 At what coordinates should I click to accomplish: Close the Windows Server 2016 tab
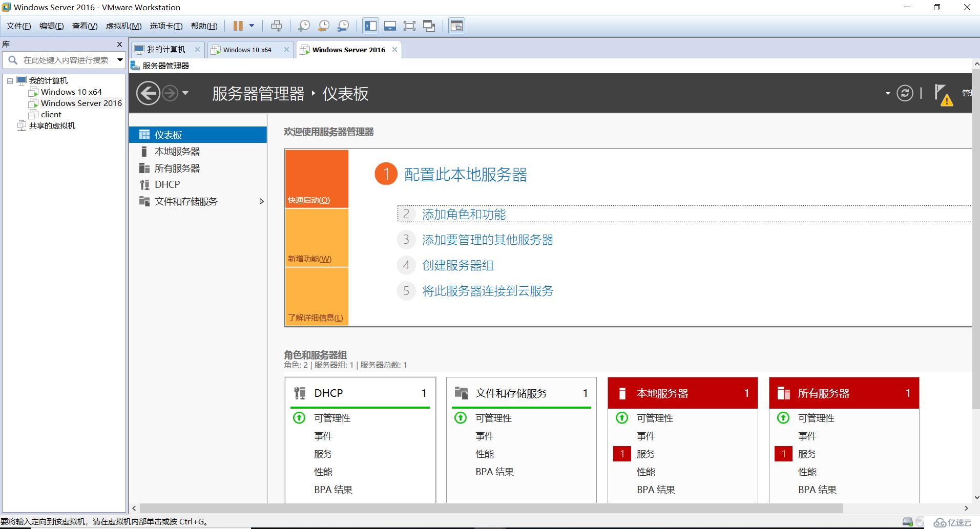coord(394,50)
